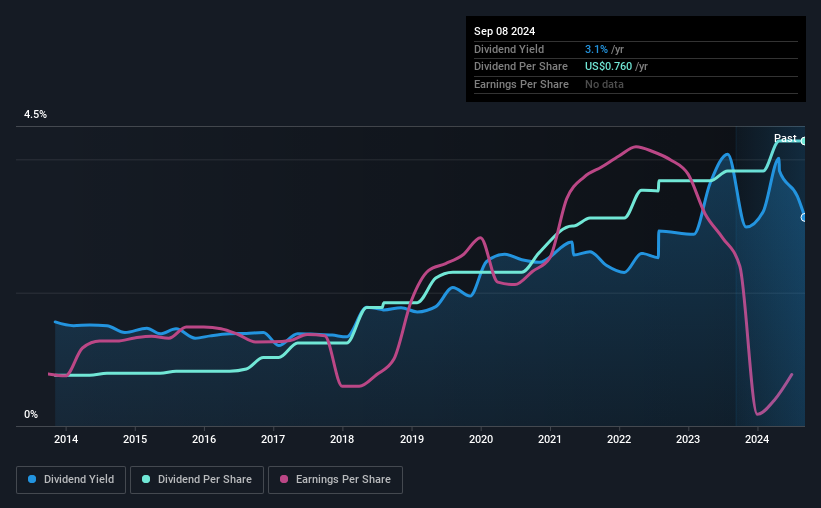The width and height of the screenshot is (821, 508).
Task: Click the Sep 08 2024 tooltip date
Action: tap(505, 30)
